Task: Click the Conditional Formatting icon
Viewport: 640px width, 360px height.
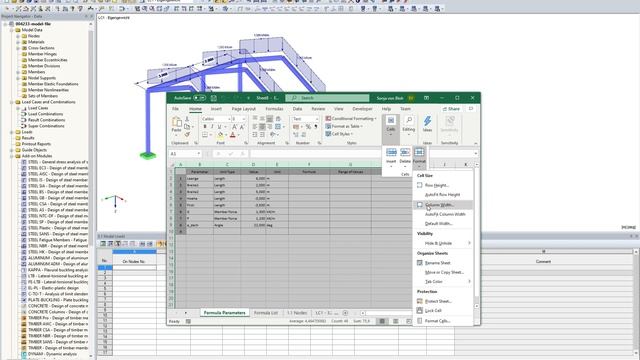Action: [328, 118]
